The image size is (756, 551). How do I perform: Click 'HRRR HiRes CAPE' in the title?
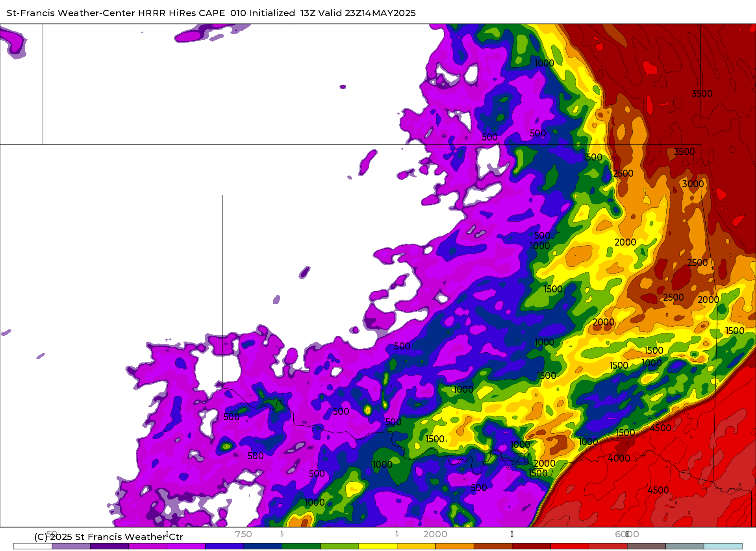(182, 13)
